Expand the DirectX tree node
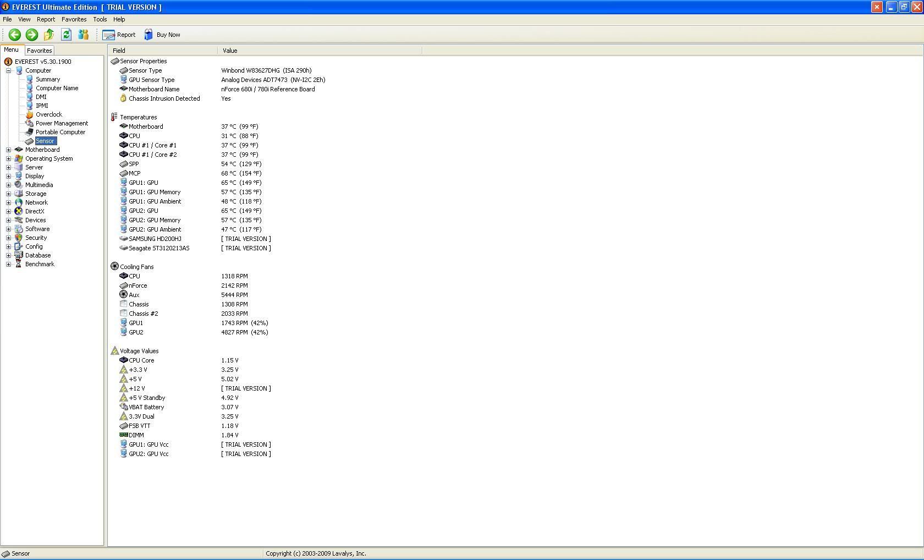The height and width of the screenshot is (560, 924). [x=9, y=211]
